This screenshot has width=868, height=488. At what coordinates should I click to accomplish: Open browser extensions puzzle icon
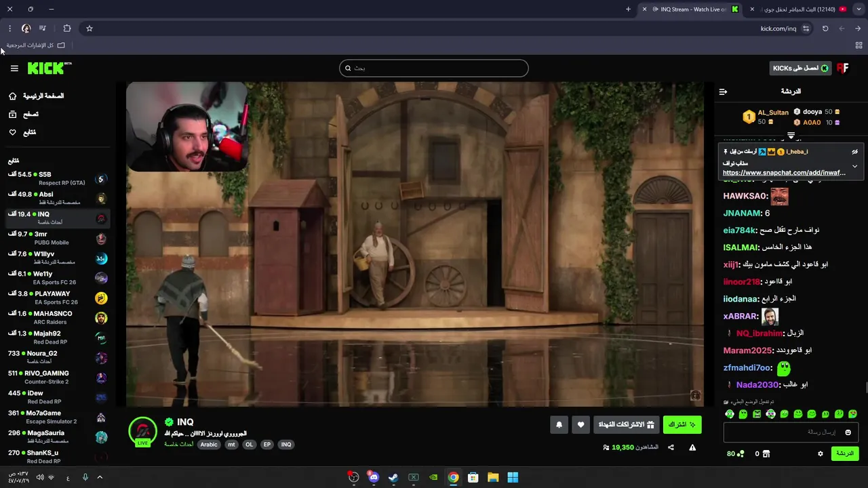pos(66,28)
